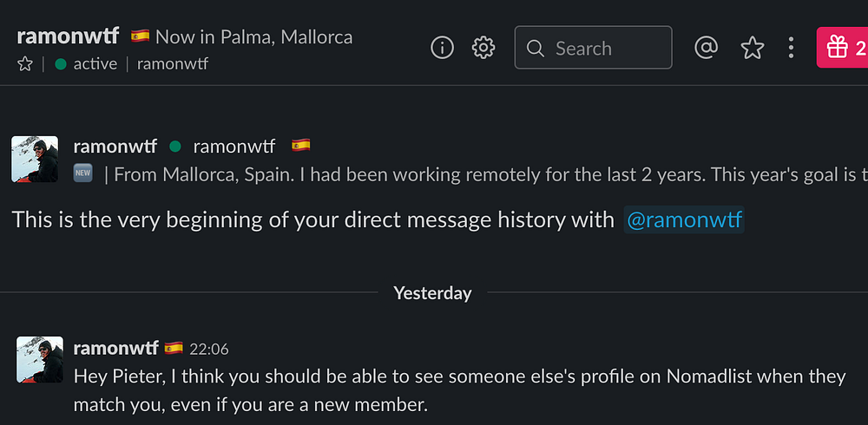Image resolution: width=868 pixels, height=425 pixels.
Task: Click the NEW badge emoji in profile intro
Action: point(82,173)
